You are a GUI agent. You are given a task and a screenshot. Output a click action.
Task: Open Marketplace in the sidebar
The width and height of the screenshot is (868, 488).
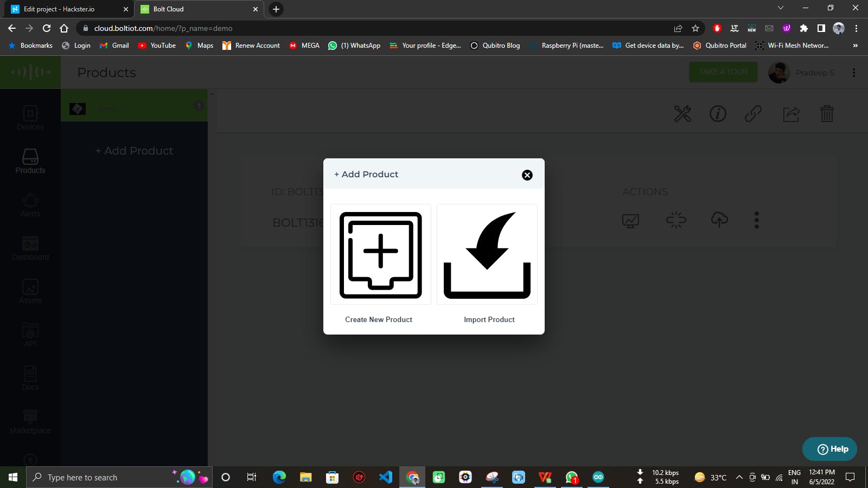(x=30, y=421)
